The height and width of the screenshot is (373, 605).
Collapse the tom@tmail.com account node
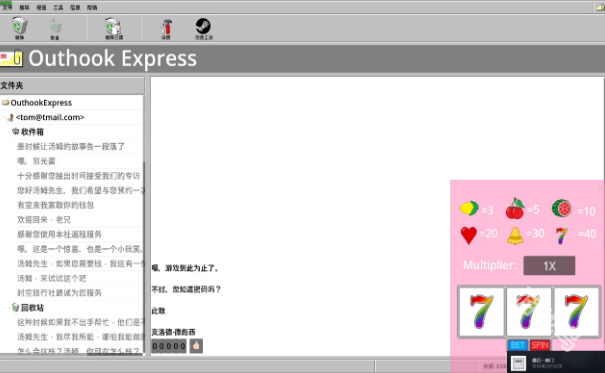tap(4, 117)
